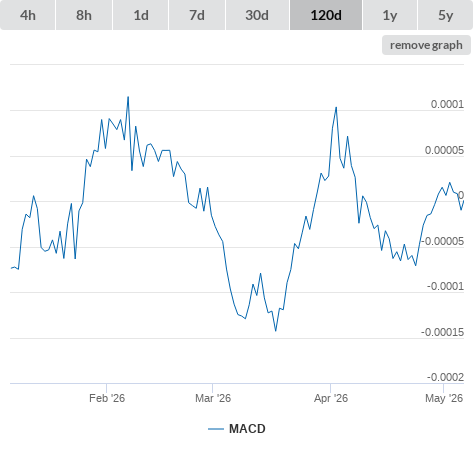474x455 pixels.
Task: Click the Apr '26 axis tick label
Action: (331, 398)
